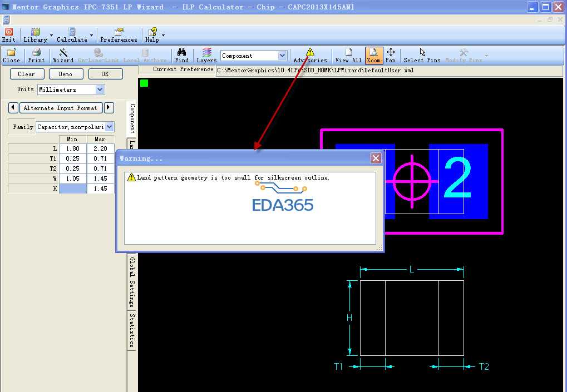The width and height of the screenshot is (567, 392).
Task: Click the Demo button
Action: 66,74
